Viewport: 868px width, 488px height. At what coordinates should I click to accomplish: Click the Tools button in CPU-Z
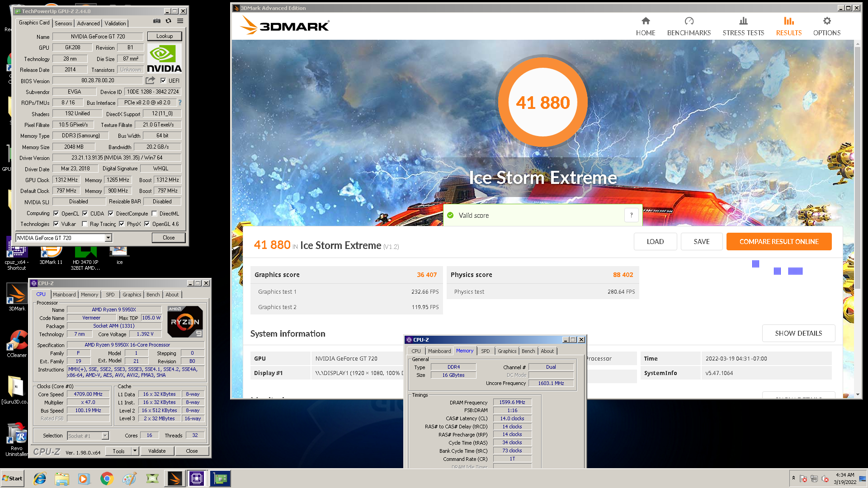(x=118, y=451)
